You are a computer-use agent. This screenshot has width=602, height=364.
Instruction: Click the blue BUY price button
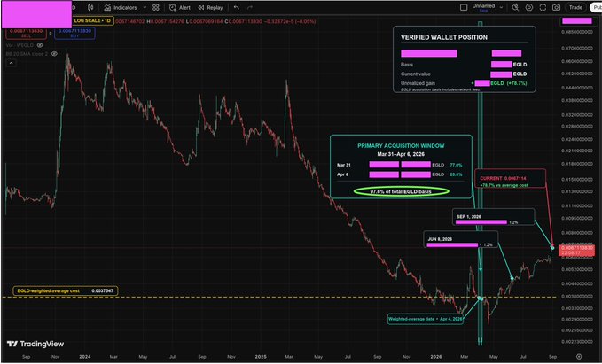(x=74, y=33)
